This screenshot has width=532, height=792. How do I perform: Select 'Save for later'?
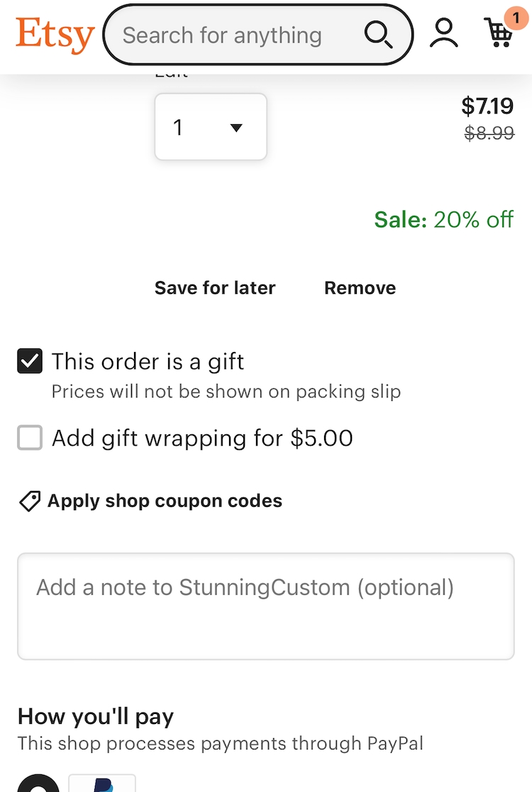(215, 287)
